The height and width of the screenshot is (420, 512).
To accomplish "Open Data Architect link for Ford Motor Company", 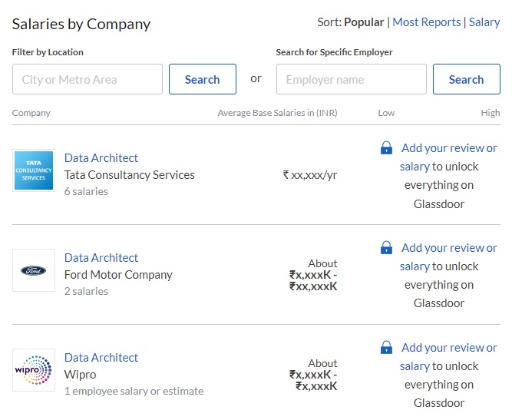I will [x=101, y=258].
